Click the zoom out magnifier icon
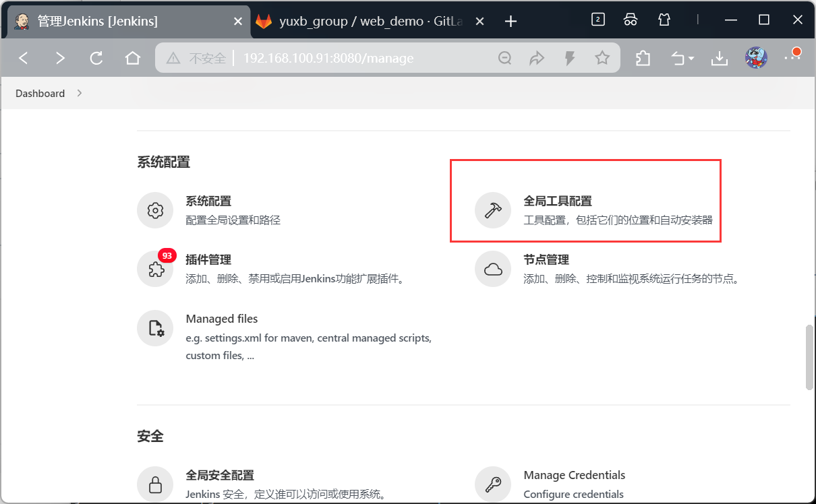The height and width of the screenshot is (504, 816). pyautogui.click(x=504, y=59)
